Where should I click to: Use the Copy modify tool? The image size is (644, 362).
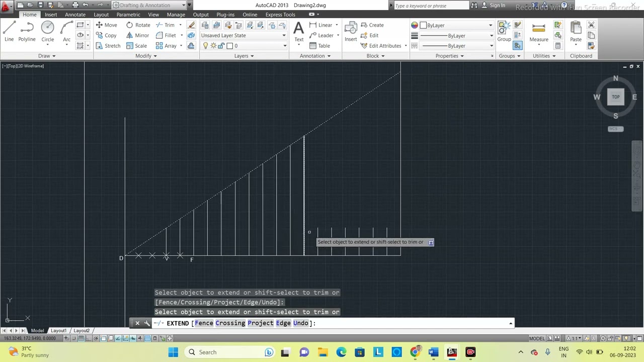[107, 36]
